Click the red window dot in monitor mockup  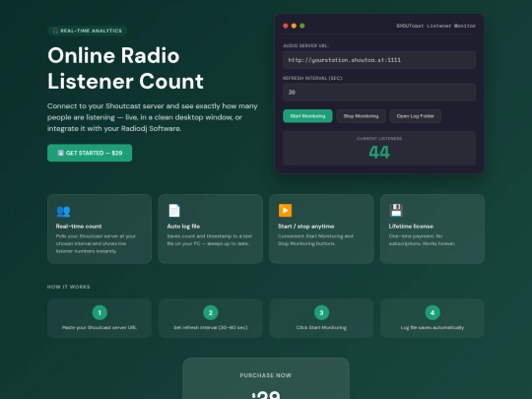[286, 26]
